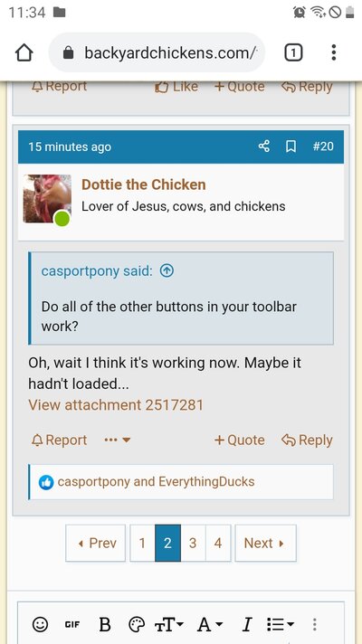Viewport: 362px width, 644px height.
Task: Expand the font family dropdown
Action: click(210, 625)
